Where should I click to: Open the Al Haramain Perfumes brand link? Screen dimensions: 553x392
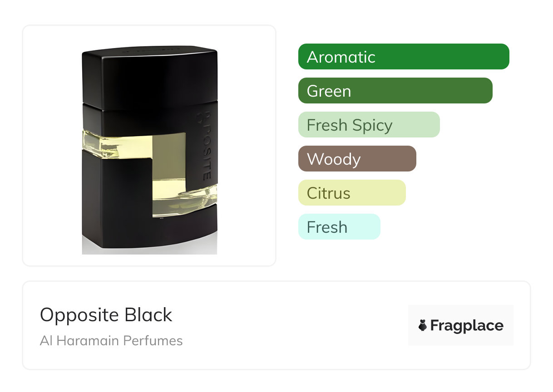(111, 341)
